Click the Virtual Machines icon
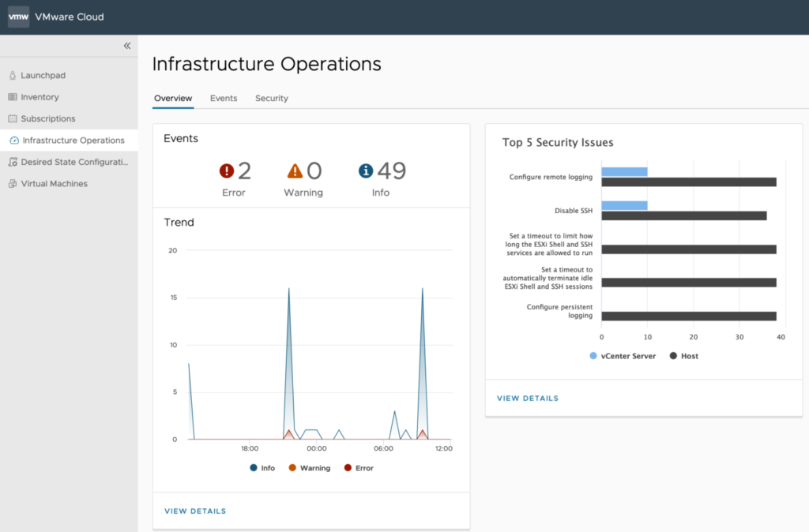 (13, 184)
